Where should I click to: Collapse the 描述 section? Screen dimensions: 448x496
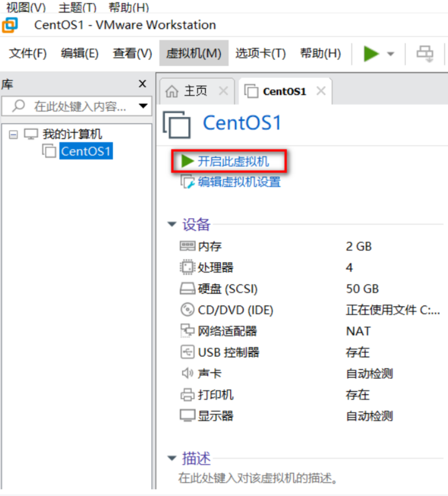tap(172, 458)
